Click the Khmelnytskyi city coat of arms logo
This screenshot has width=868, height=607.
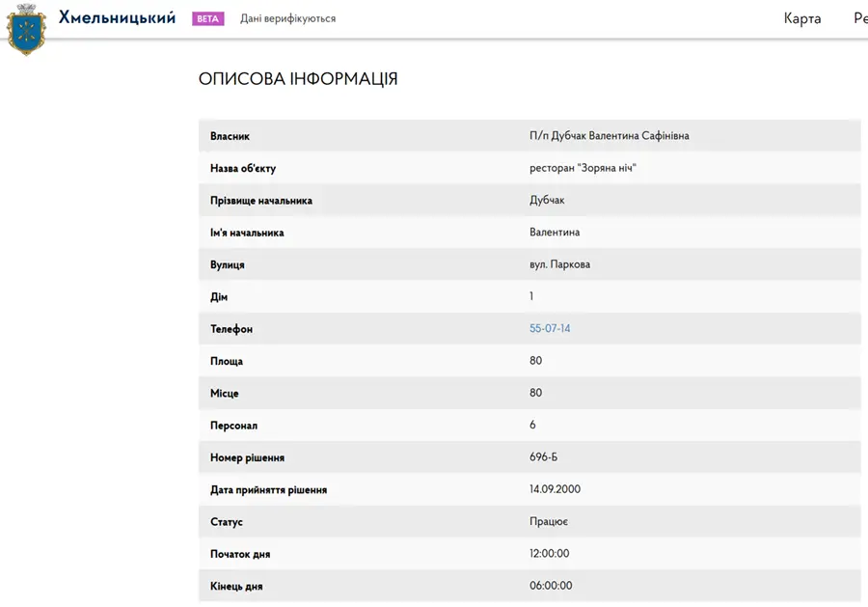(x=25, y=30)
